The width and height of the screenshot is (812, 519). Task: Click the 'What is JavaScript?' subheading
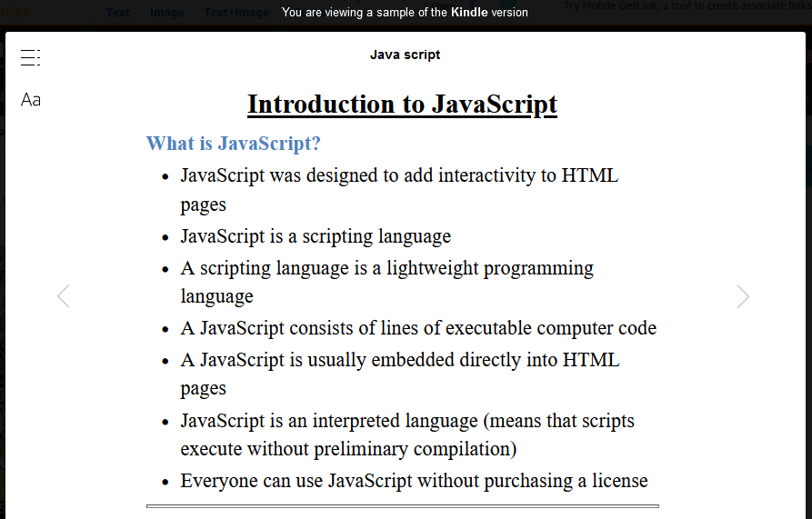tap(234, 144)
